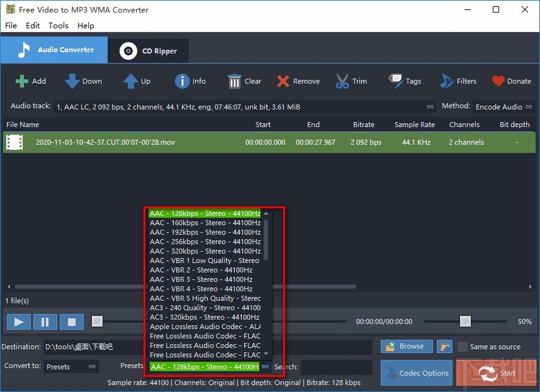Click the Donate heart icon
Image resolution: width=540 pixels, height=392 pixels.
coord(498,81)
